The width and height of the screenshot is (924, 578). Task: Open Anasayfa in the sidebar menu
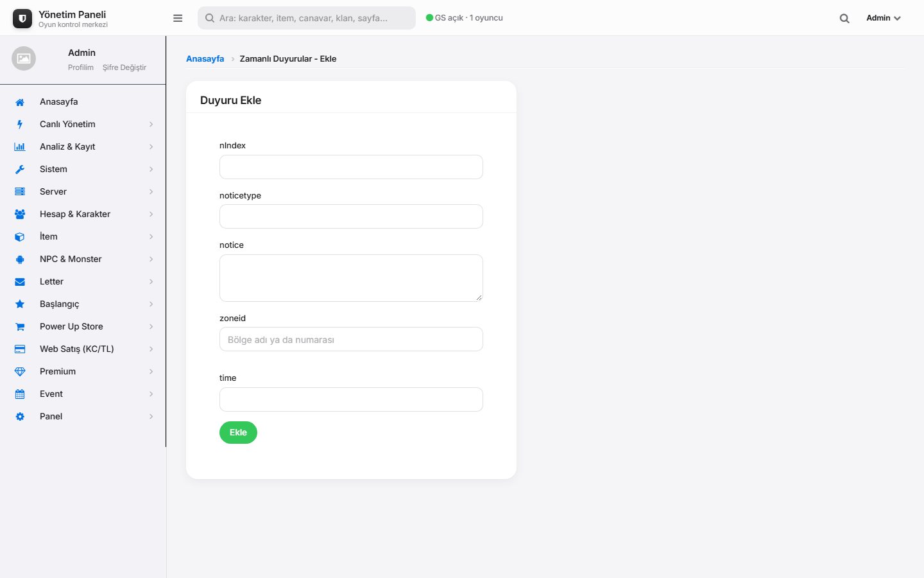[x=83, y=101]
